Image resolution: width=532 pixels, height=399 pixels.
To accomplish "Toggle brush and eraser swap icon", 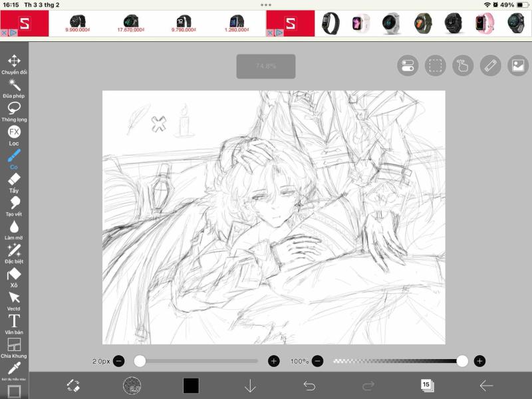I will pyautogui.click(x=73, y=386).
